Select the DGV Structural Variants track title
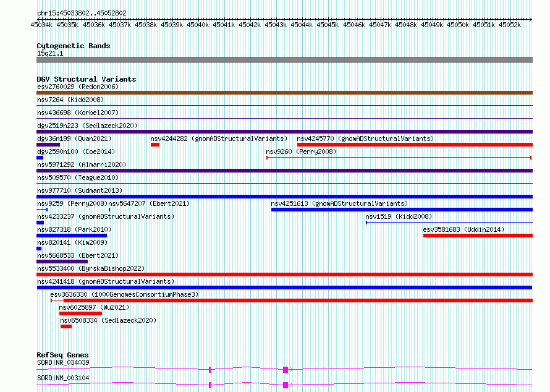Viewport: 550px width, 392px height. point(87,79)
